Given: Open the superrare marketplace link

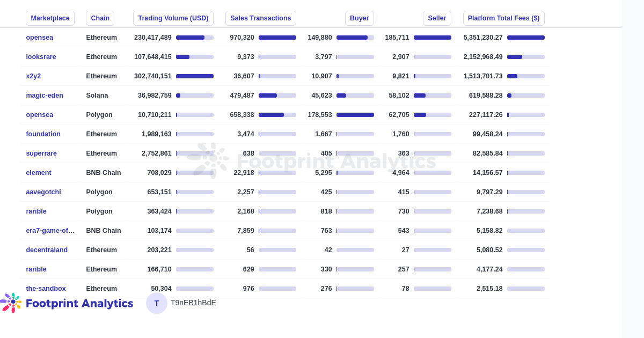Looking at the screenshot, I should 41,153.
